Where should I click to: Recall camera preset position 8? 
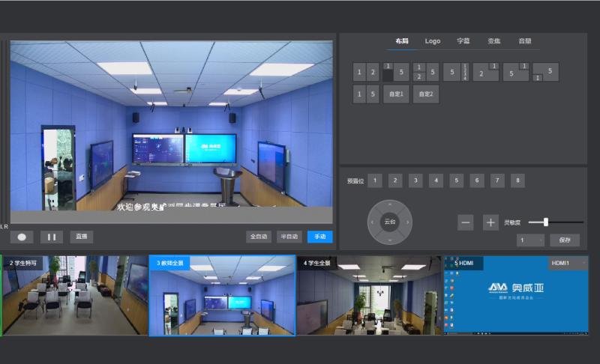pos(517,181)
